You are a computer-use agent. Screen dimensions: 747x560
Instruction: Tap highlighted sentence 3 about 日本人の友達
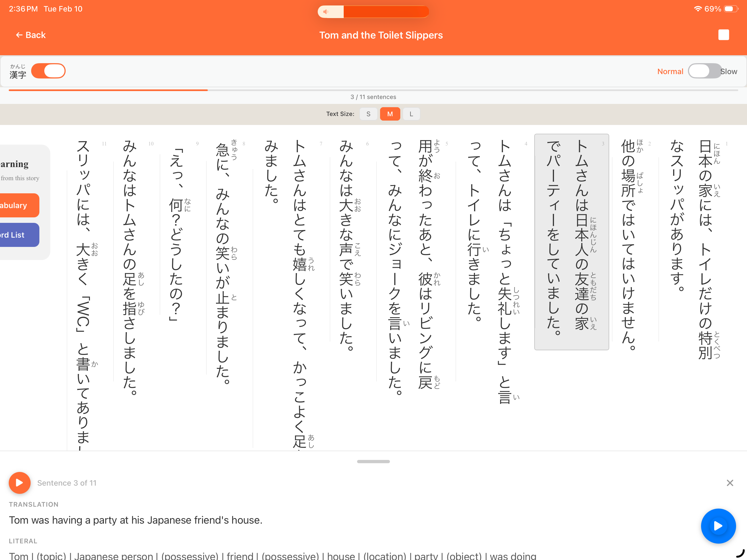(571, 242)
